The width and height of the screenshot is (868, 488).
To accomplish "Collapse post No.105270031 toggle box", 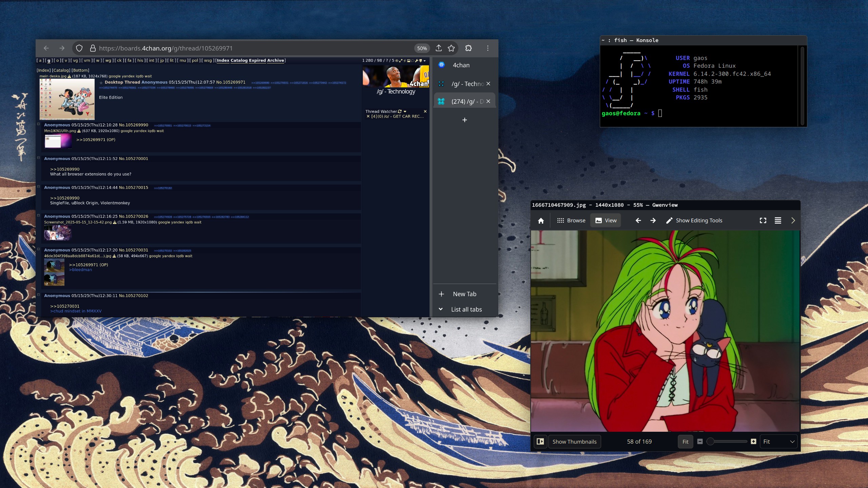I will click(39, 249).
